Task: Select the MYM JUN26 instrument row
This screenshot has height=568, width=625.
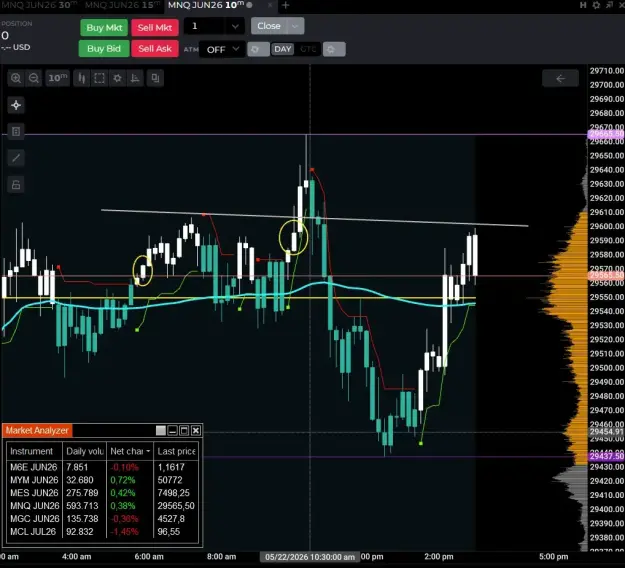Action: point(102,480)
